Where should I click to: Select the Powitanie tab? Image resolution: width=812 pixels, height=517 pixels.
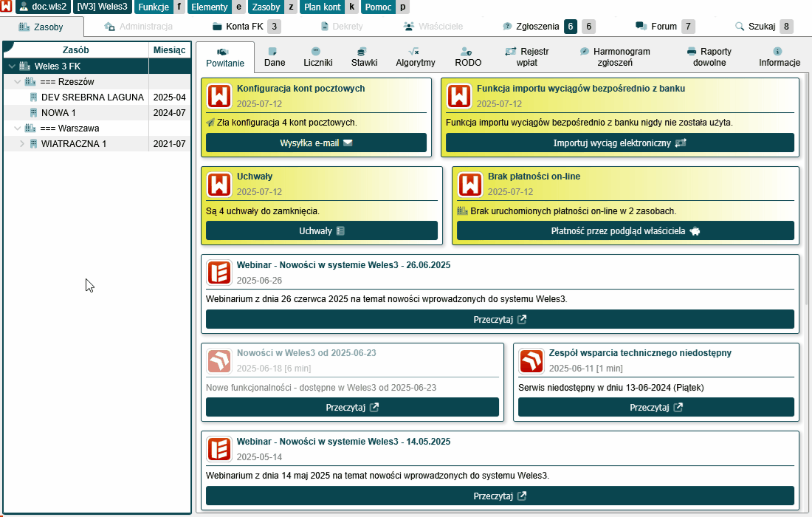coord(224,58)
